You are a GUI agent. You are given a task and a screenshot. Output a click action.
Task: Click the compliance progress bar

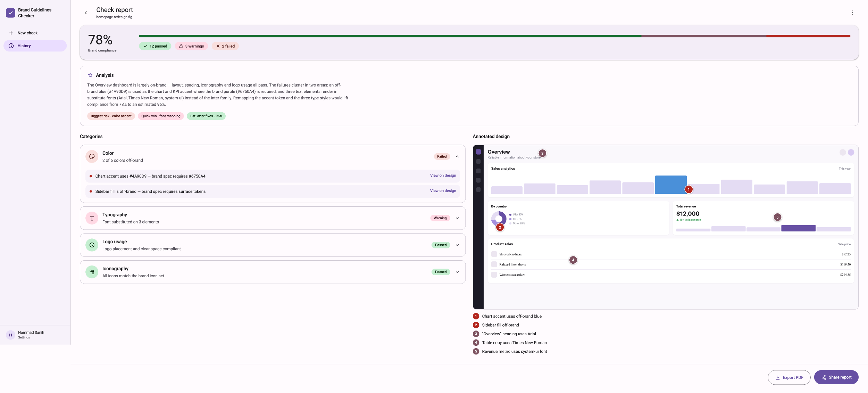click(494, 36)
